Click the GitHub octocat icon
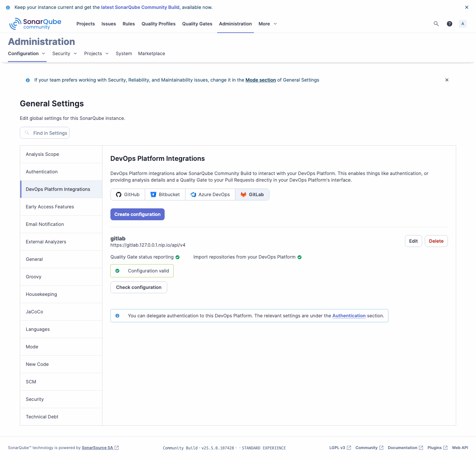The height and width of the screenshot is (459, 476). (x=119, y=194)
